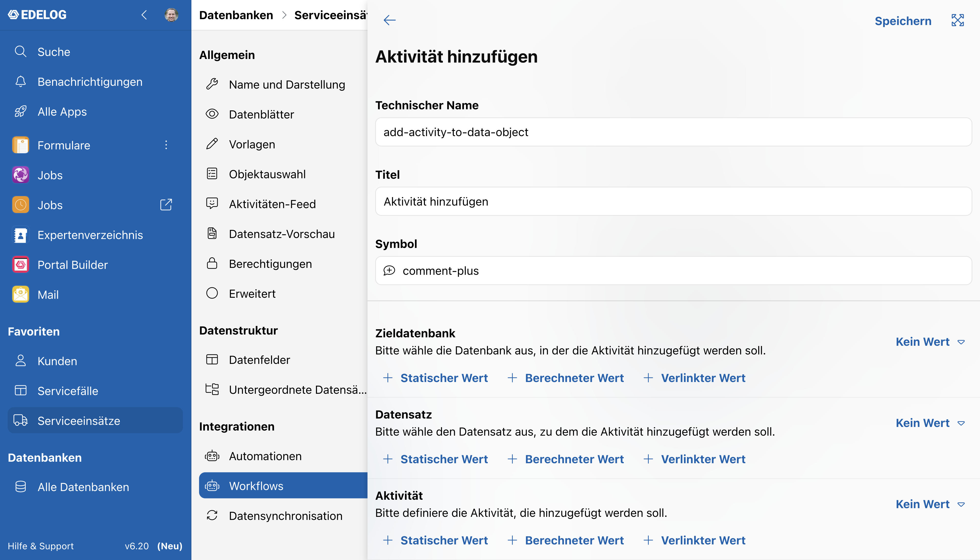
Task: Open the orange clock Jobs app
Action: 20,205
